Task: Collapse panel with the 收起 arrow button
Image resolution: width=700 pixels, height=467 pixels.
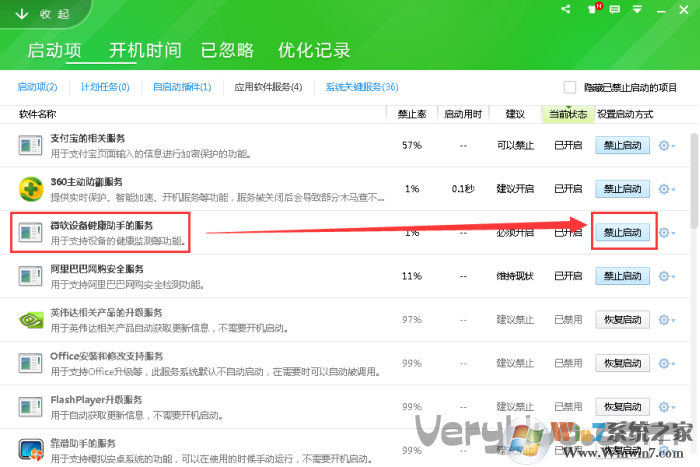Action: click(42, 14)
